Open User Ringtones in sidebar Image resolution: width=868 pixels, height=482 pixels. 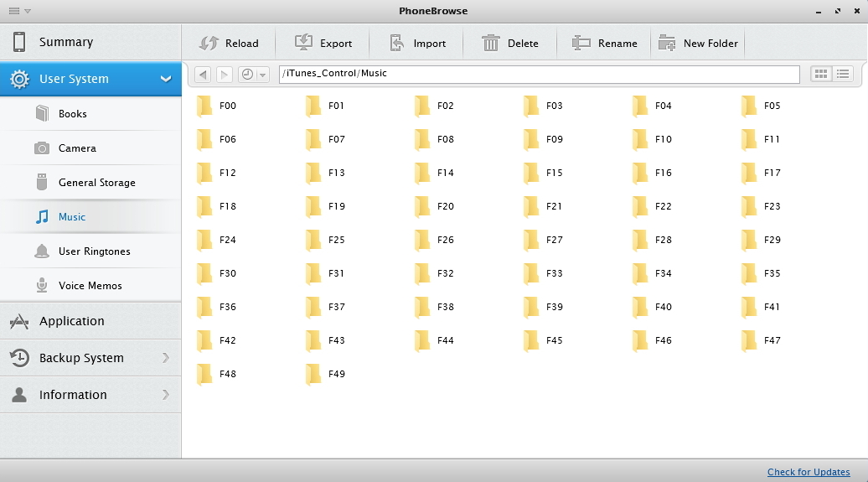click(90, 251)
